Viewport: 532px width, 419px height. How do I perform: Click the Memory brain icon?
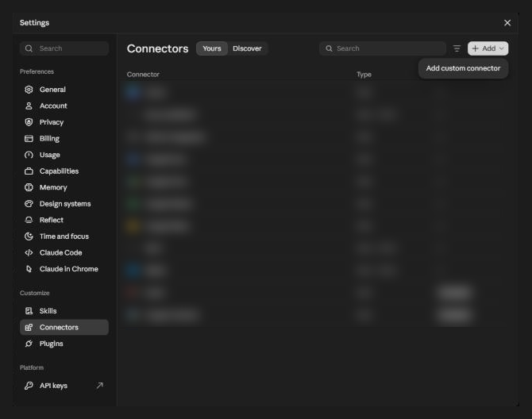(29, 187)
